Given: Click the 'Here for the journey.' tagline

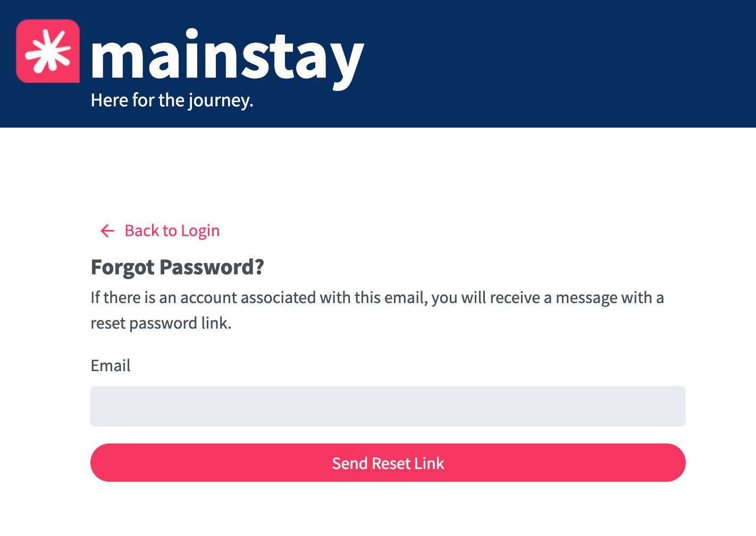Looking at the screenshot, I should coord(172,100).
